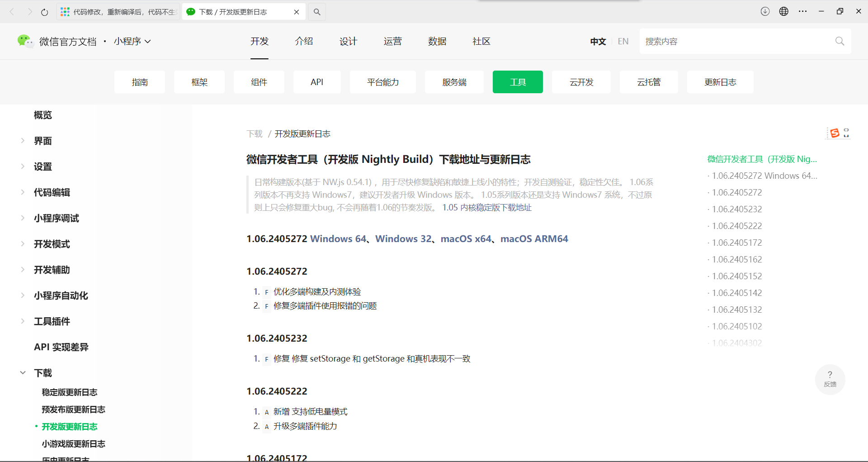
Task: Select the 平台能力 category button
Action: 383,82
